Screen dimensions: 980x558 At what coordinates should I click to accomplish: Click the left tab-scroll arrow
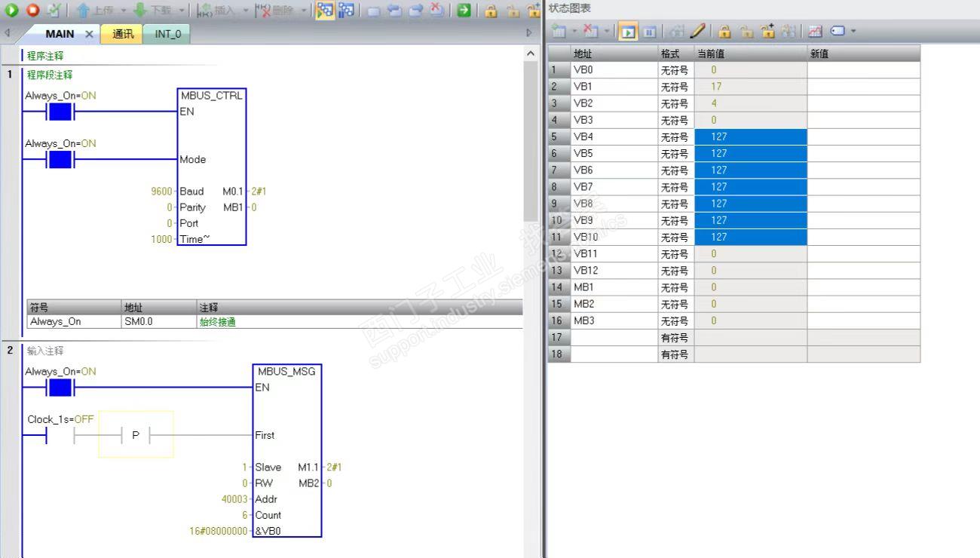coord(7,33)
